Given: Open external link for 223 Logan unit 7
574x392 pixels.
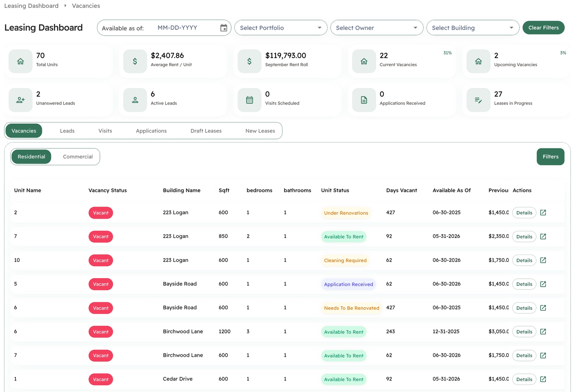Looking at the screenshot, I should coord(543,236).
